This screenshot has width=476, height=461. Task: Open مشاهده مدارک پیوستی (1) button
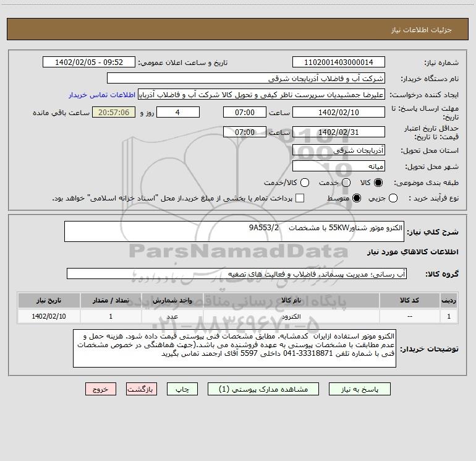coord(263,389)
